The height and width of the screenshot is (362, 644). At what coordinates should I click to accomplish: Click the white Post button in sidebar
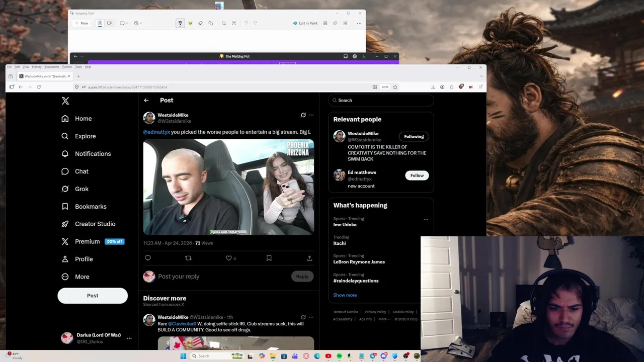coord(93,296)
